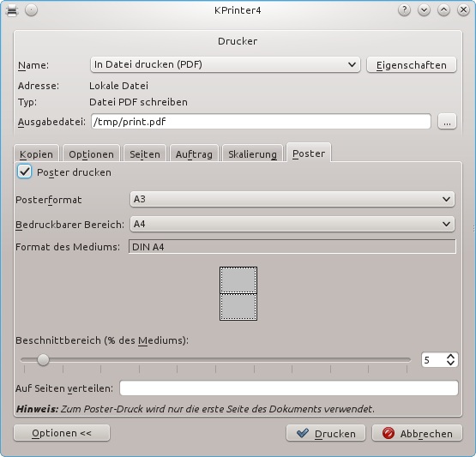
Task: Browse for the output file with the … button
Action: [x=447, y=122]
